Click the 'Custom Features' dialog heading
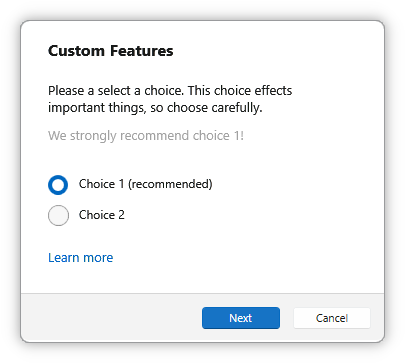Image resolution: width=405 pixels, height=363 pixels. tap(111, 51)
